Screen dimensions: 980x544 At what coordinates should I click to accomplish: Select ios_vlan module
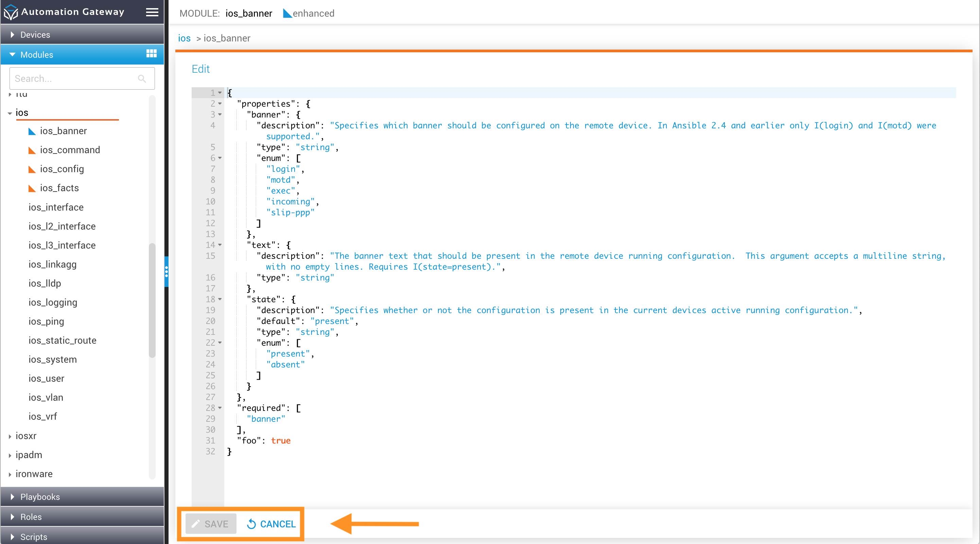46,398
